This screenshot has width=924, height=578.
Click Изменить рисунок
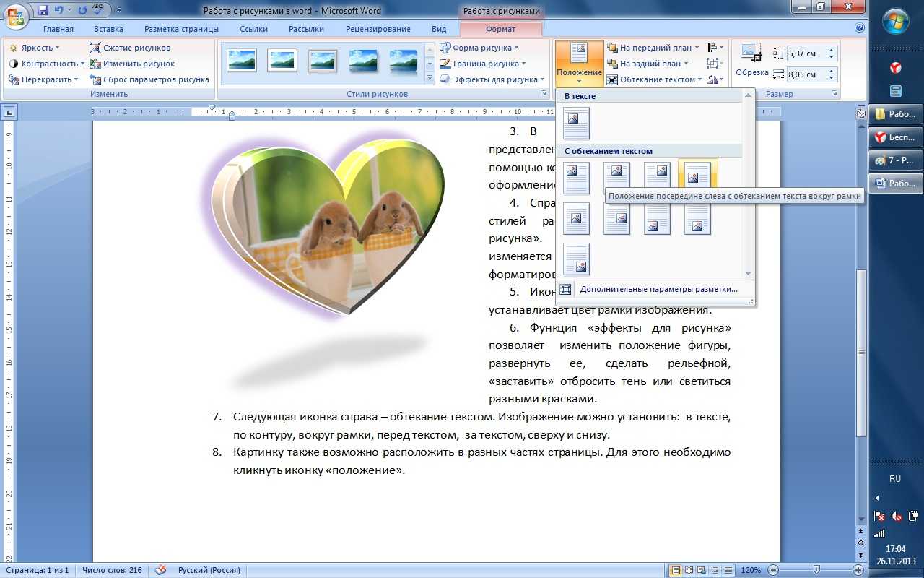132,64
